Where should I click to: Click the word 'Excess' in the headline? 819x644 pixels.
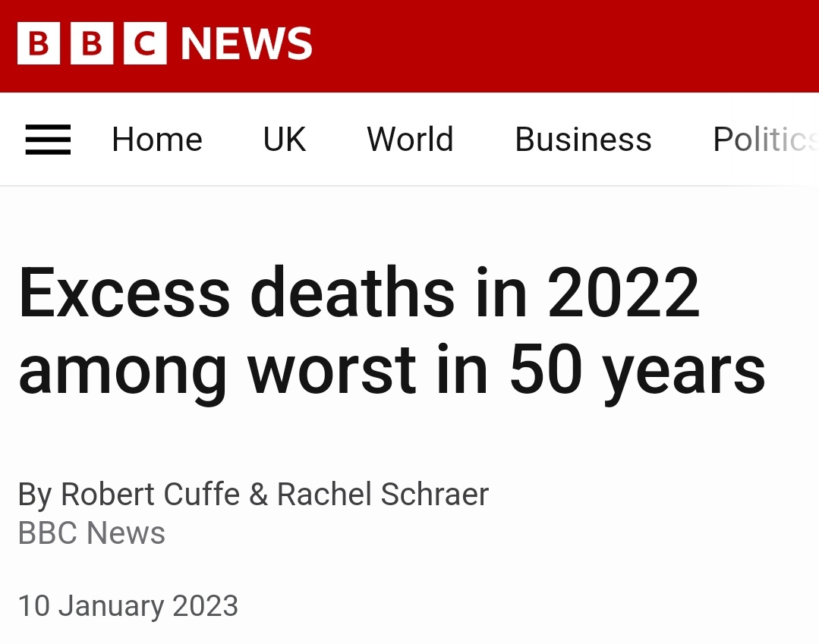[124, 293]
